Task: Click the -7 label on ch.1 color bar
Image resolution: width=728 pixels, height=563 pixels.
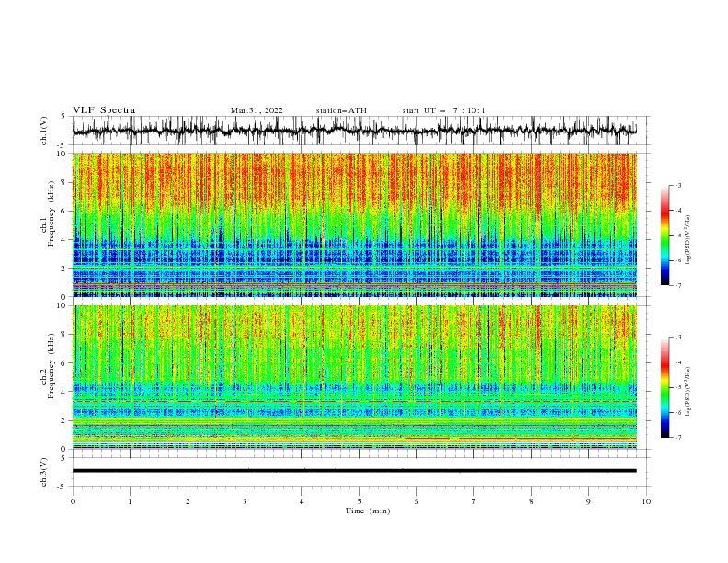Action: click(678, 285)
